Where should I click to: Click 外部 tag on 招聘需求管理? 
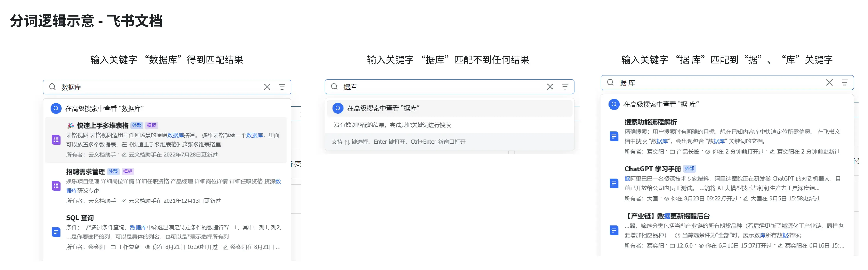click(113, 171)
